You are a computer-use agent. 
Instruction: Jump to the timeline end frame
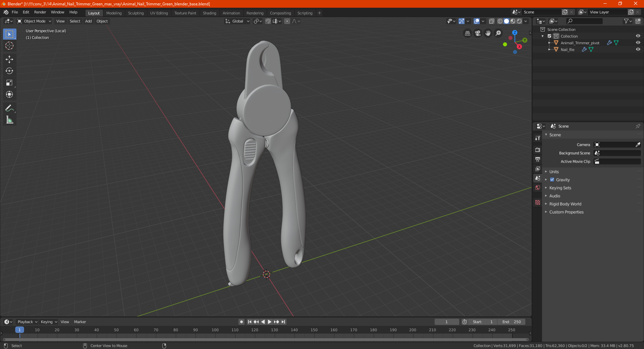[x=283, y=322]
